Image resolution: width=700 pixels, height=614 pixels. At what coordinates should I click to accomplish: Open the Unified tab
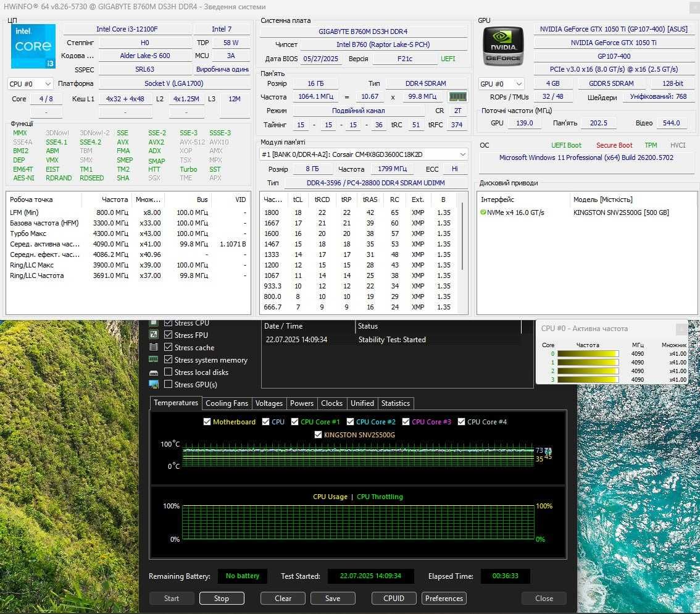[362, 403]
